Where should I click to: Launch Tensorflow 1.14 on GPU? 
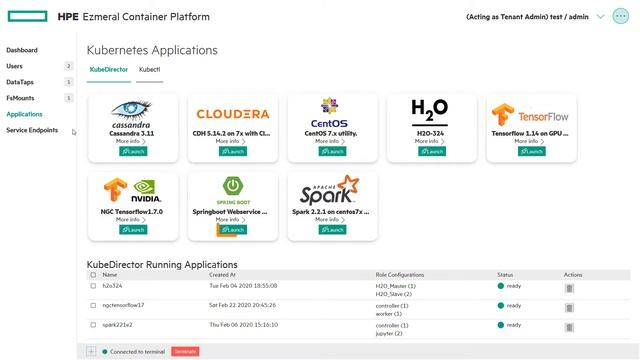point(531,151)
